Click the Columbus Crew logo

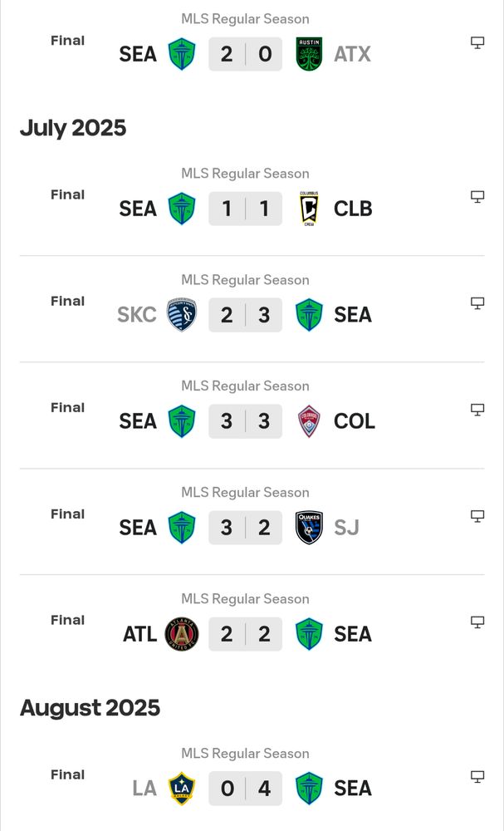309,209
